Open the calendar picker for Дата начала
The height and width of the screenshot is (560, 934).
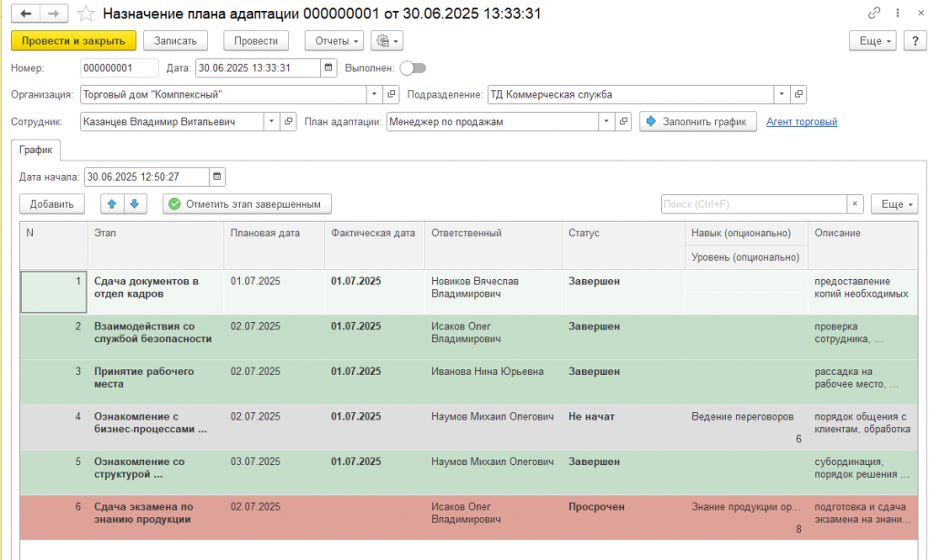click(x=217, y=177)
